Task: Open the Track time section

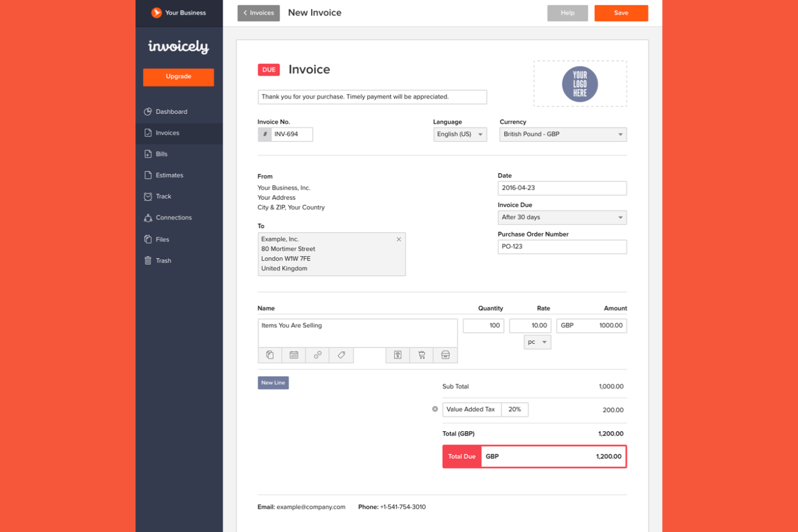Action: tap(163, 196)
